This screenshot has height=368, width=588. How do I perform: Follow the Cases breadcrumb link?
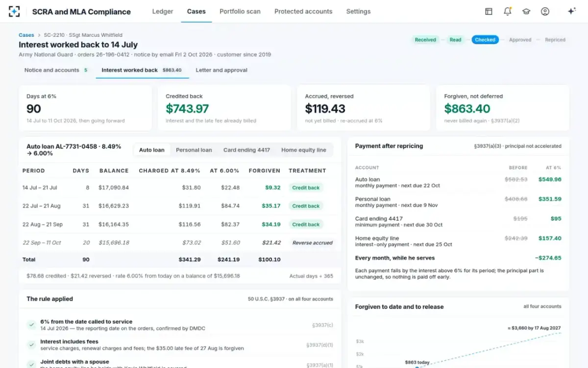[26, 35]
